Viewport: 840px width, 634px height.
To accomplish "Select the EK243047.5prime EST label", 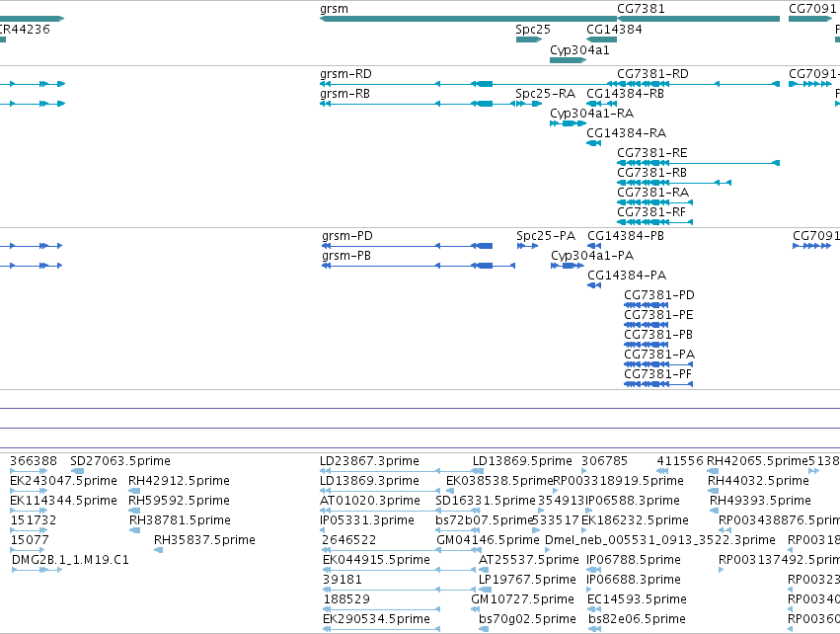I will (x=63, y=481).
